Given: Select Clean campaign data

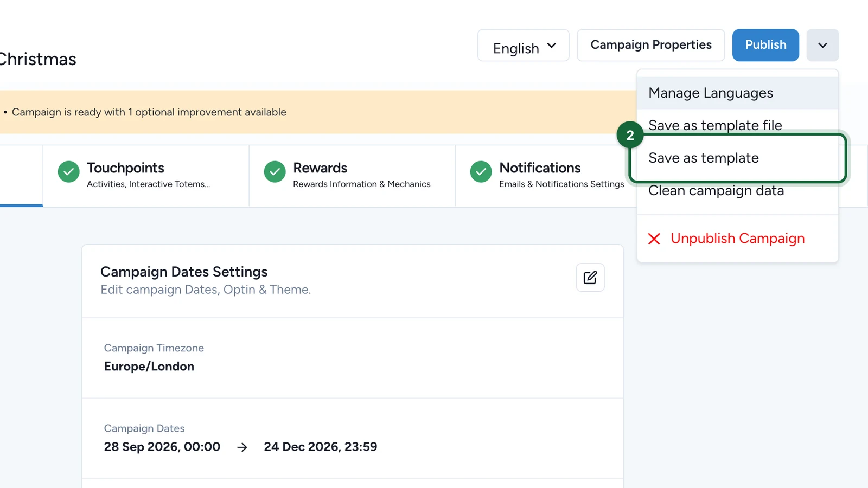Looking at the screenshot, I should pyautogui.click(x=738, y=191).
